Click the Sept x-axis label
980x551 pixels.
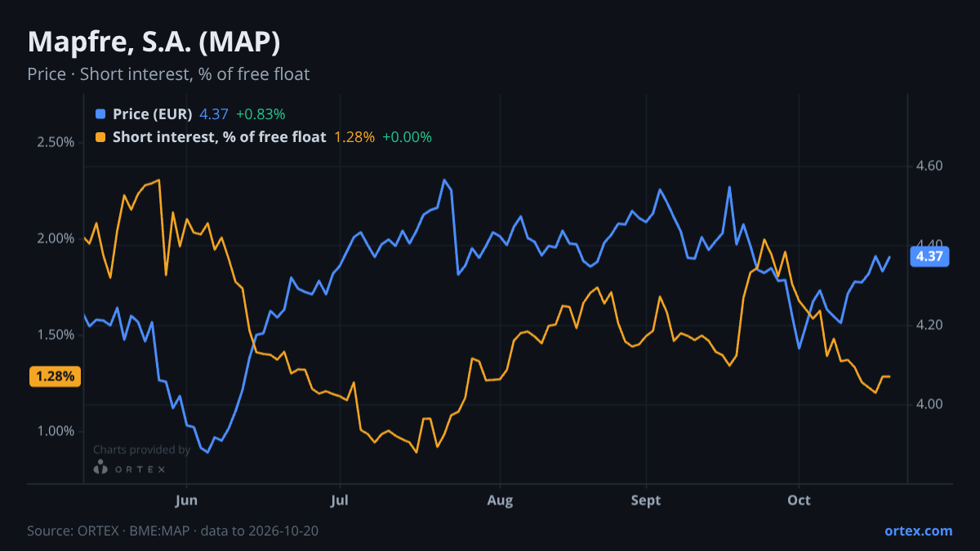646,500
